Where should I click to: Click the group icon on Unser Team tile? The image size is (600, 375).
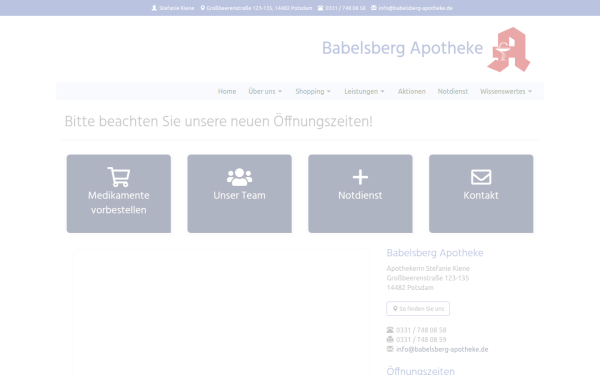pos(240,177)
